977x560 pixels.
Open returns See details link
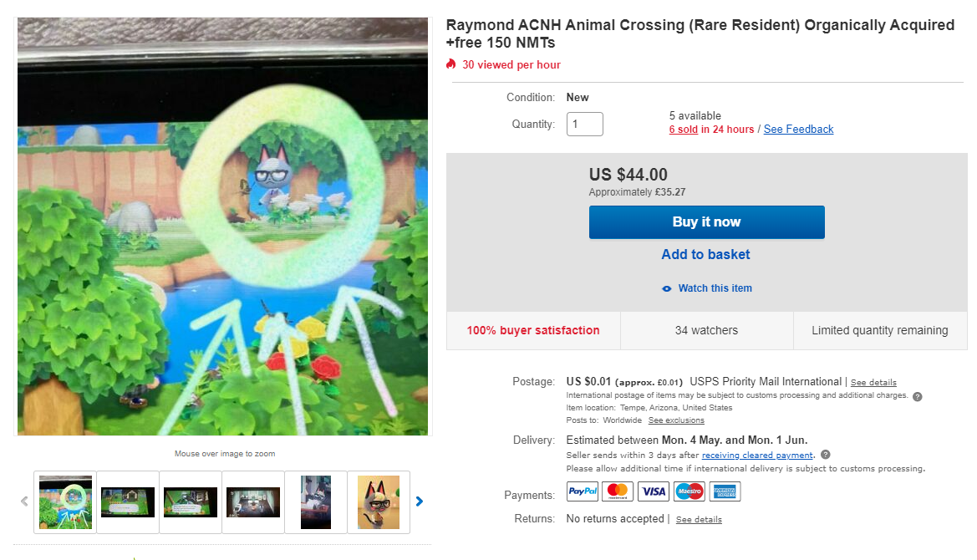[x=699, y=520]
